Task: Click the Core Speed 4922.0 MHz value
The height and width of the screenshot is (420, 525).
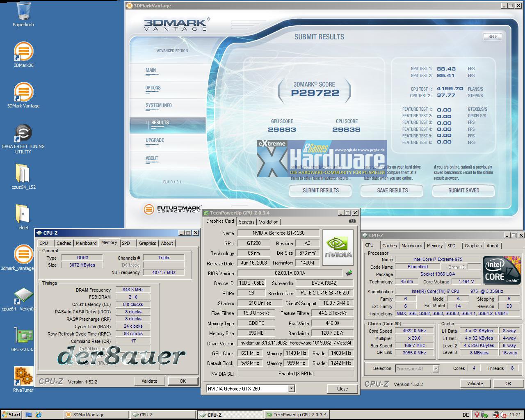Action: coord(415,331)
